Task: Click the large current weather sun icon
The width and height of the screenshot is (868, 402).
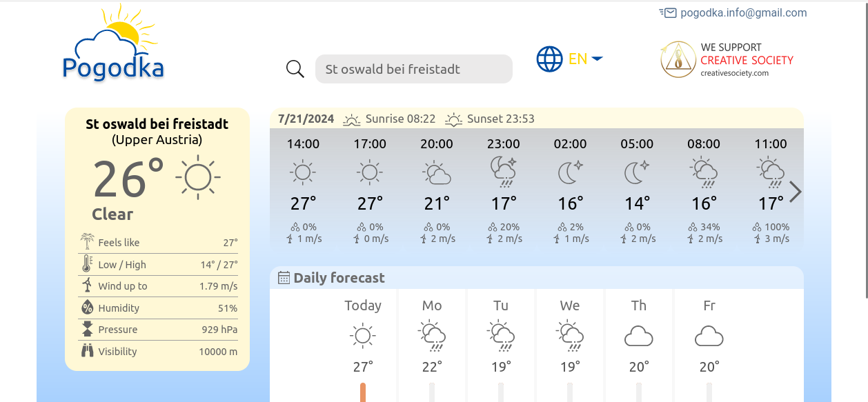Action: pyautogui.click(x=198, y=177)
